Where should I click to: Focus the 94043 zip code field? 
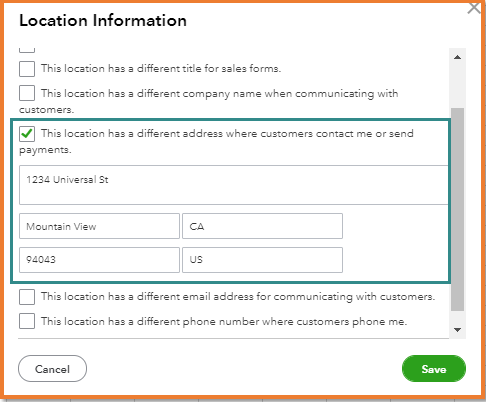click(99, 260)
